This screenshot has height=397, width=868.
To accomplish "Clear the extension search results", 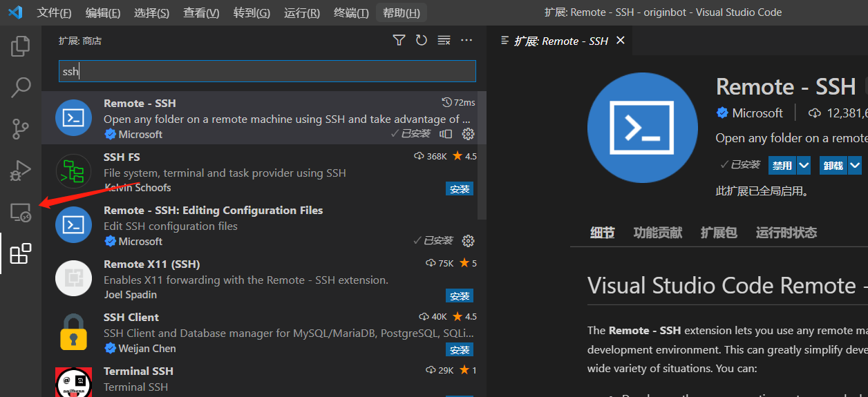I will click(444, 41).
